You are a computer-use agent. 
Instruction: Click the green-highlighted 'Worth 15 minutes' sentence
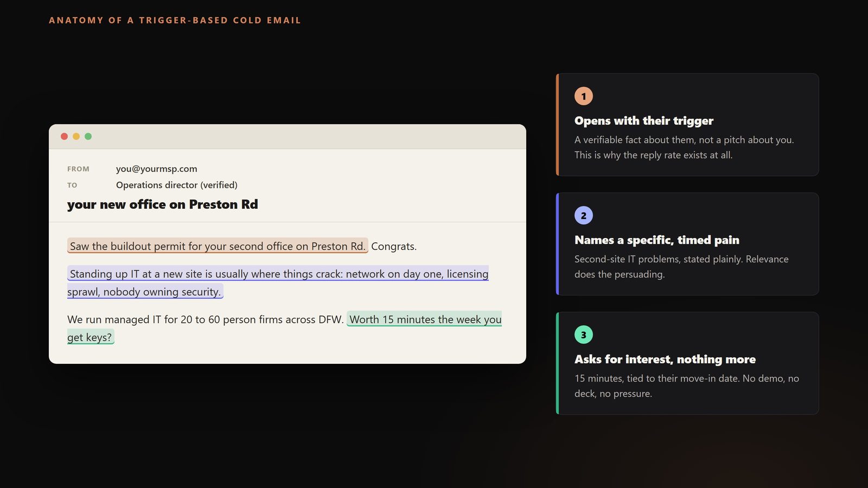click(x=425, y=319)
